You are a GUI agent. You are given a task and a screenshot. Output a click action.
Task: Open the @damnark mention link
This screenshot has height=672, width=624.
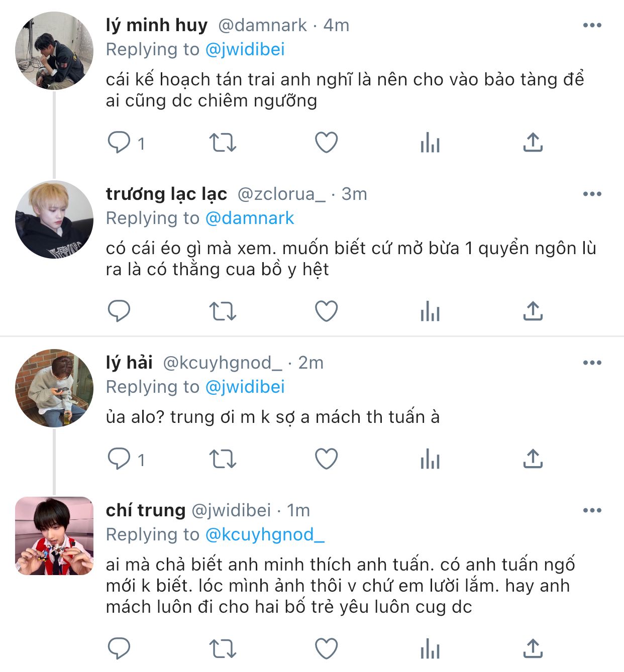click(x=250, y=218)
